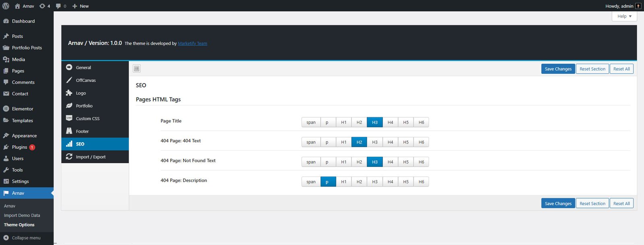The image size is (644, 245).
Task: Open the New content dropdown
Action: pos(80,6)
